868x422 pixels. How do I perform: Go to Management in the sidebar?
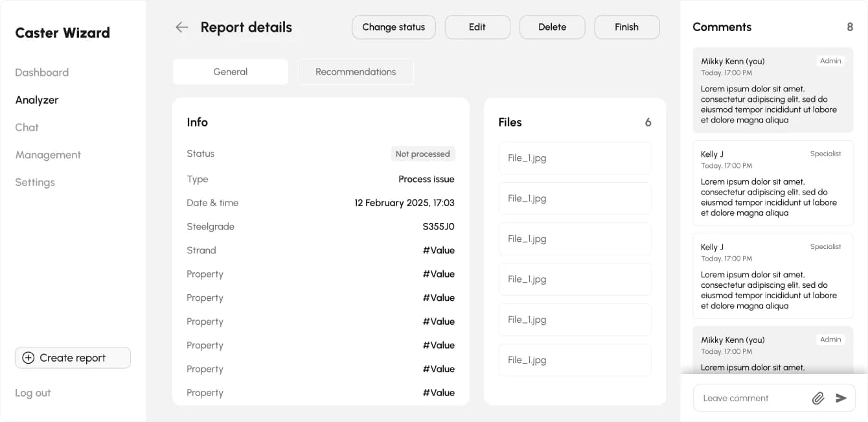48,155
